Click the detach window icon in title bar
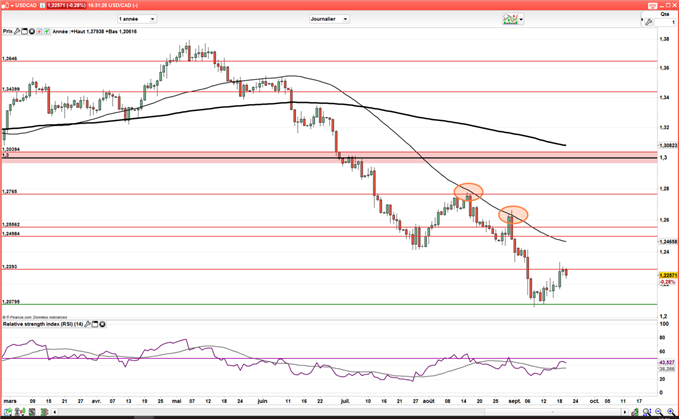679x419 pixels. coord(653,5)
